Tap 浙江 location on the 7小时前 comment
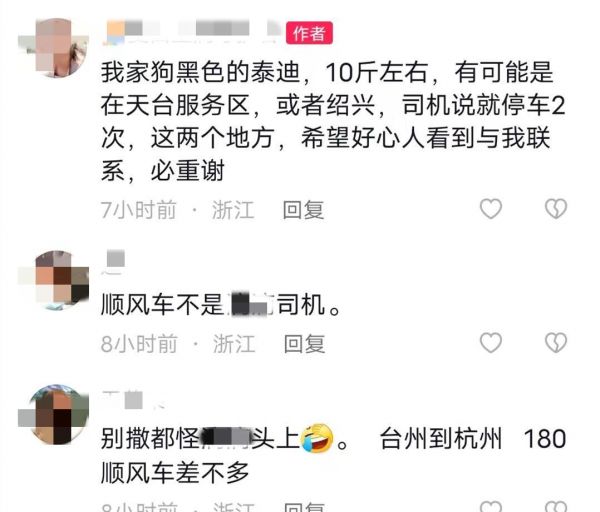The image size is (600, 512). (x=233, y=210)
